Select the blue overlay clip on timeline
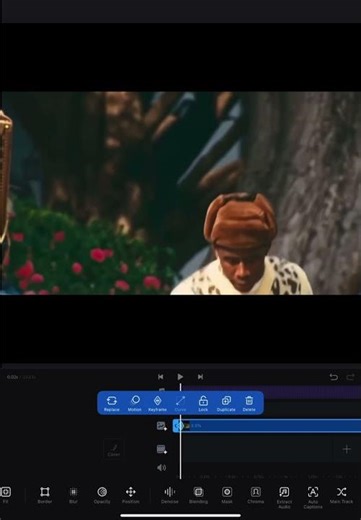Screen dimensions: 361x520 pos(267,426)
